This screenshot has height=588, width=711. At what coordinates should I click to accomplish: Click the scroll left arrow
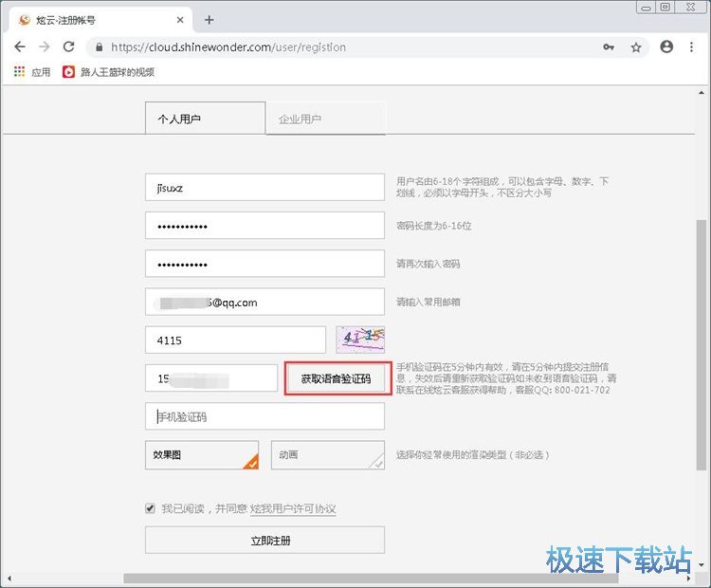click(9, 579)
